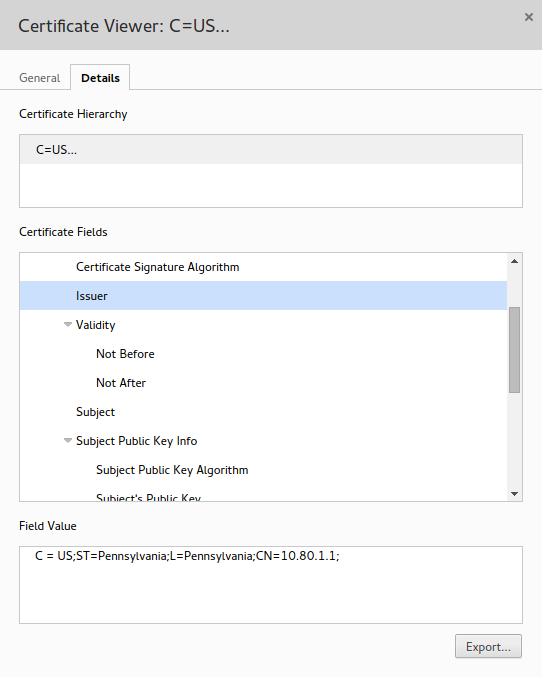Select the Details tab
The width and height of the screenshot is (542, 677).
coord(100,78)
